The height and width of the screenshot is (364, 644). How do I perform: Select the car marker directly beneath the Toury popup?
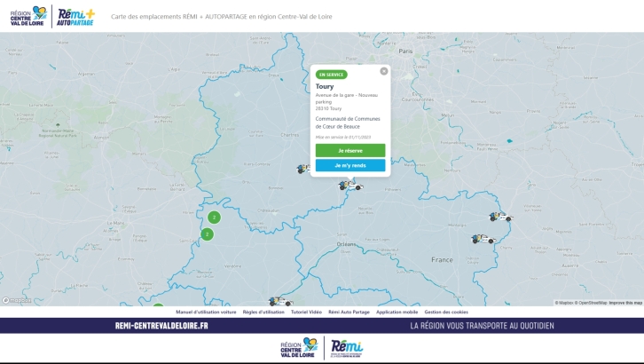350,186
